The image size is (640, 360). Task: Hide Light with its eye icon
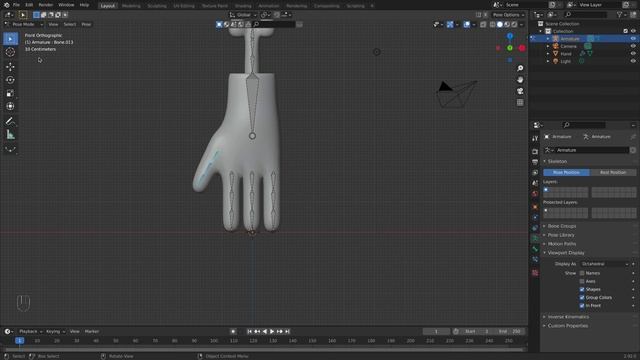pos(633,61)
